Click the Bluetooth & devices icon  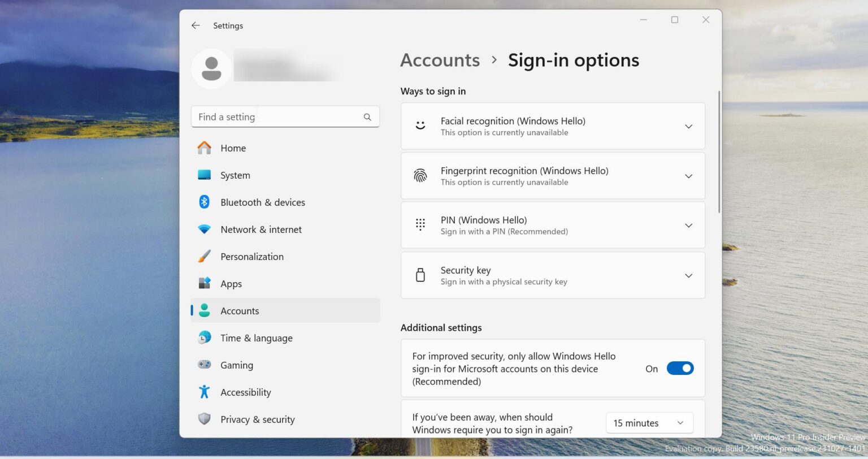click(203, 202)
